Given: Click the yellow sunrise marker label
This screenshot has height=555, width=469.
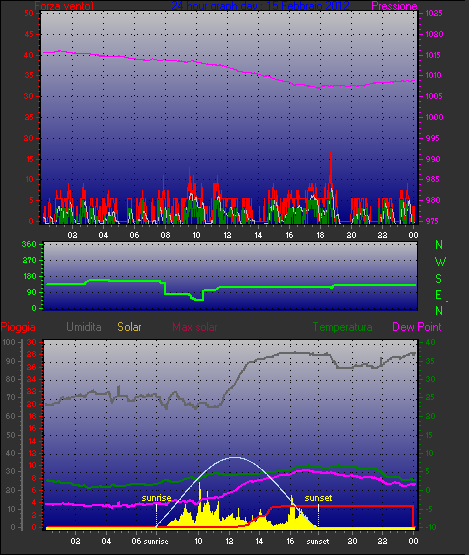Looking at the screenshot, I should 156,498.
